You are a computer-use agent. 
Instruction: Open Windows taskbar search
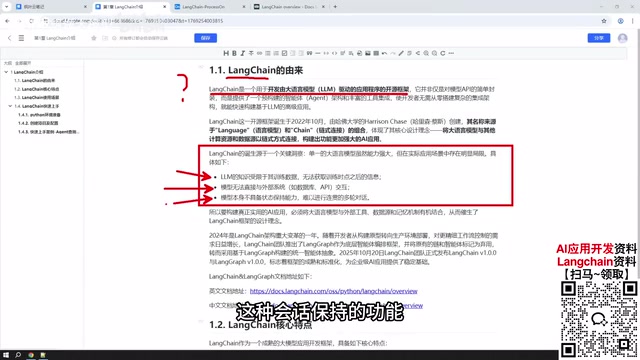point(18,355)
